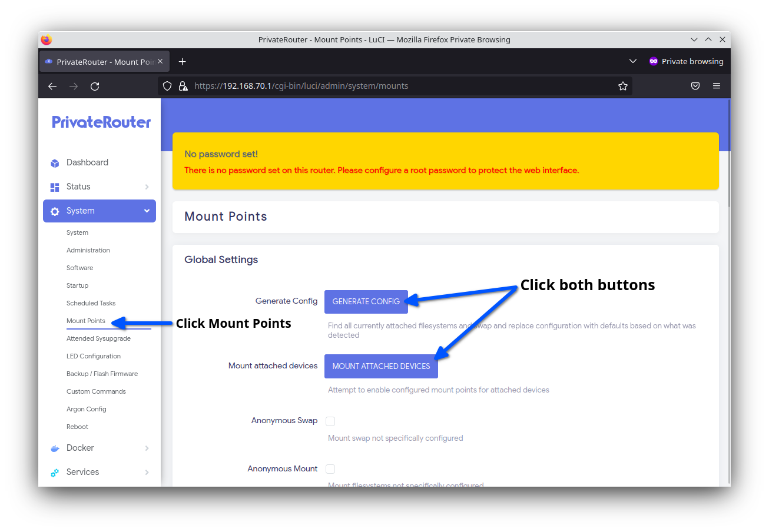Click the padlock site security icon
This screenshot has height=532, width=769.
tap(183, 86)
